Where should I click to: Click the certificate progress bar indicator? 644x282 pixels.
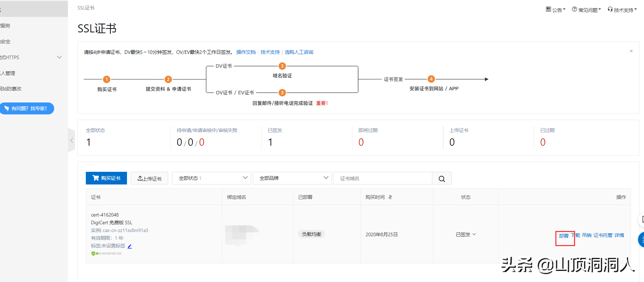pos(107,253)
